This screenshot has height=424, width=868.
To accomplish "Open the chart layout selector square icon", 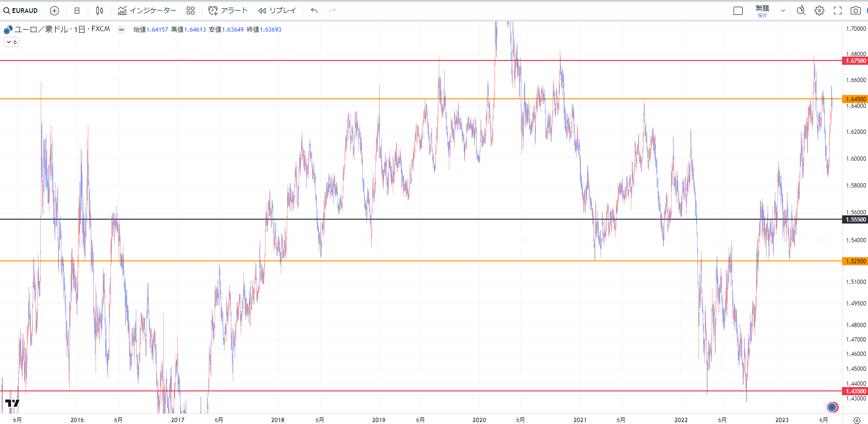I will click(x=738, y=11).
